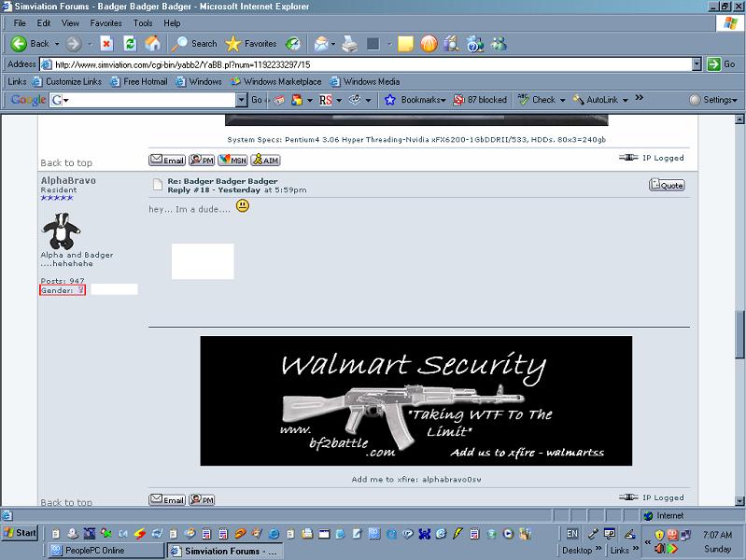Click the MSN button under the post
746x560 pixels.
(232, 160)
